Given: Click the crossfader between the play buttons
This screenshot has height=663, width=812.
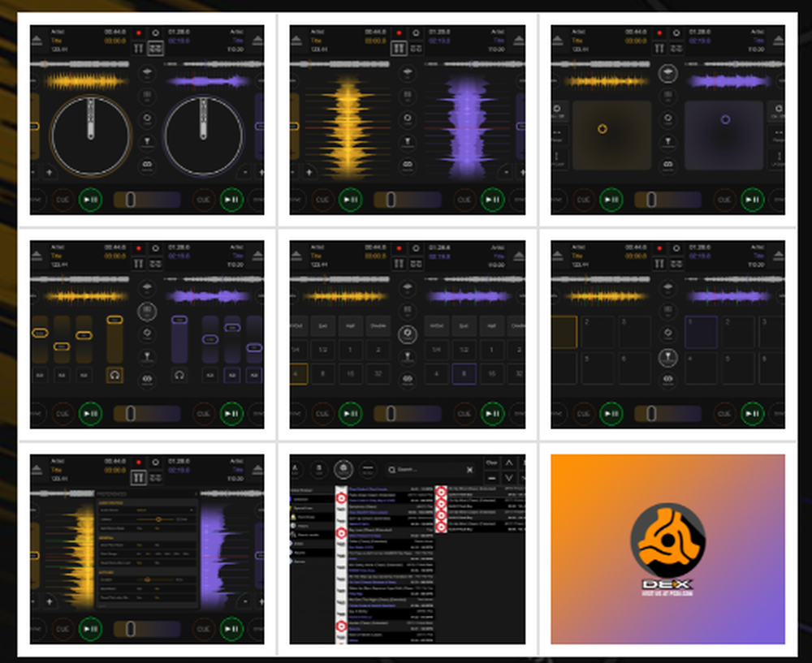Looking at the screenshot, I should point(147,200).
